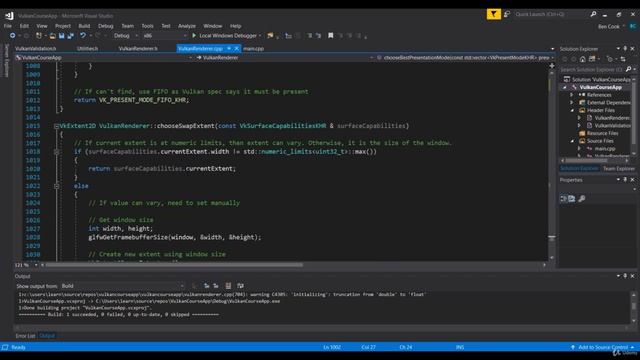640x360 pixels.
Task: Click the Quick Launch search magnifier
Action: coord(593,14)
